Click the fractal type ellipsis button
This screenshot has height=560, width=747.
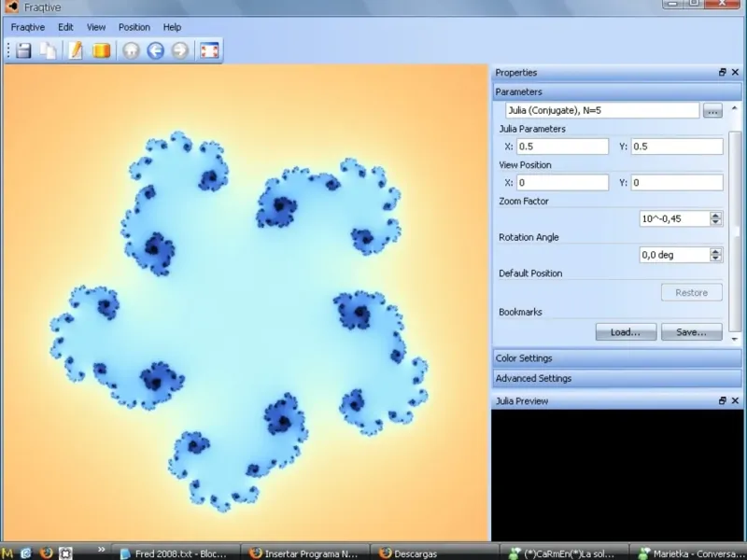click(712, 110)
